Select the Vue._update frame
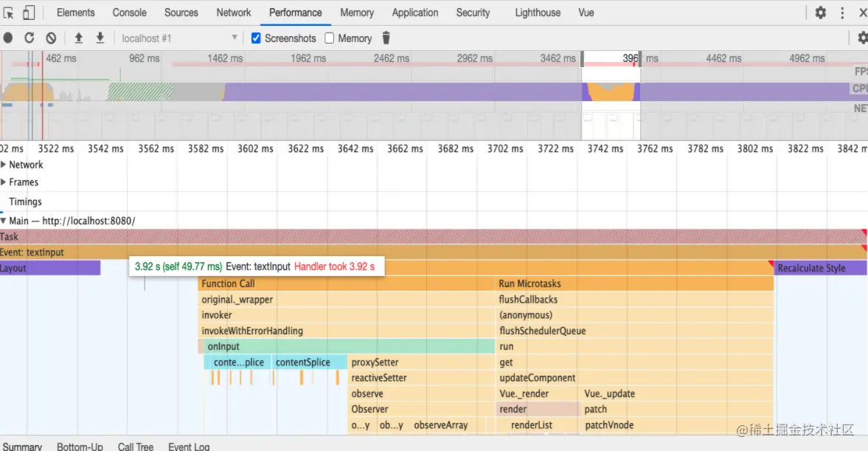 677,394
